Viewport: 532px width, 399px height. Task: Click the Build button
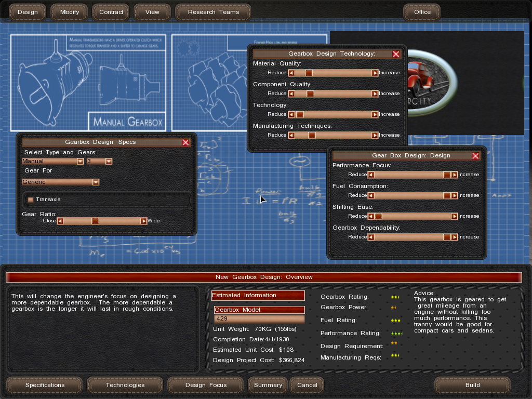pos(472,385)
